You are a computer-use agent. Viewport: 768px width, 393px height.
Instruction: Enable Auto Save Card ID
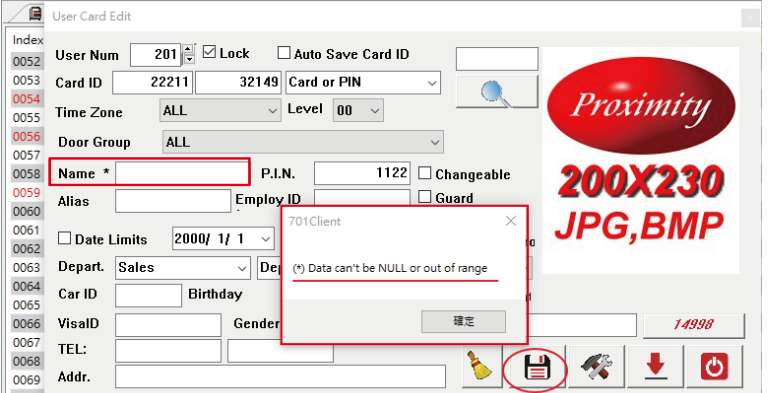284,53
